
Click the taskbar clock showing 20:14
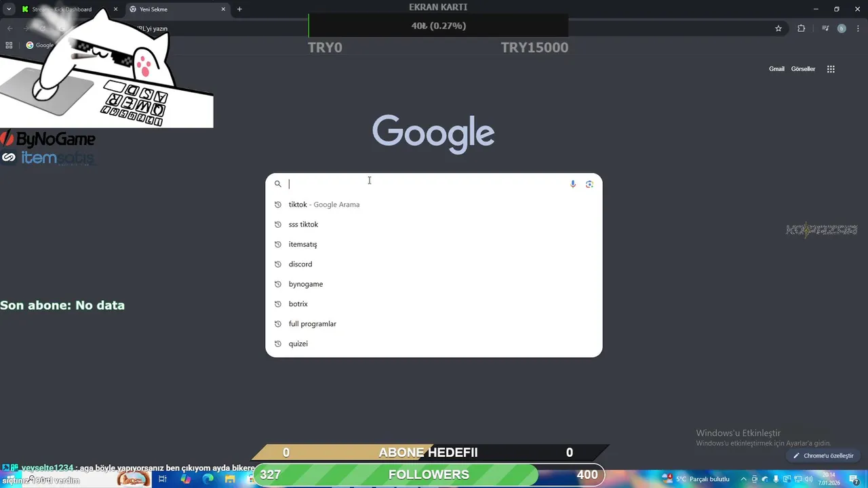[x=829, y=479]
